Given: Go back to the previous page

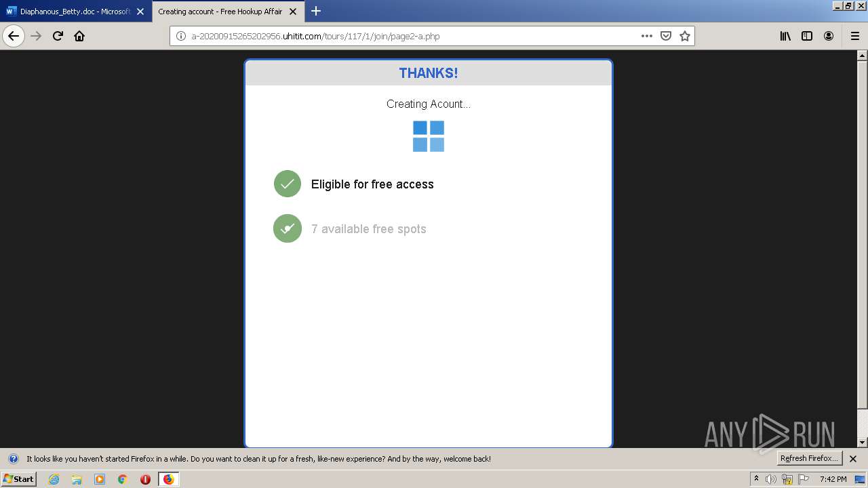Looking at the screenshot, I should 14,36.
